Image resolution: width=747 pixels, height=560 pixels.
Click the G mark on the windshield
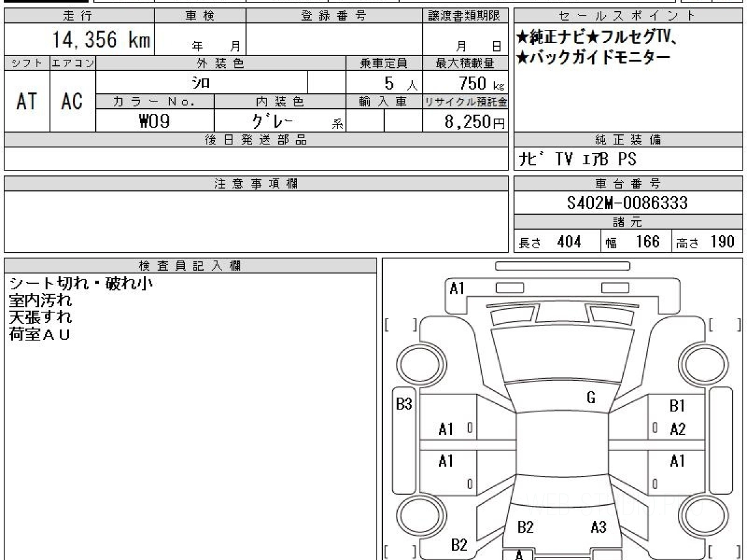tap(591, 398)
